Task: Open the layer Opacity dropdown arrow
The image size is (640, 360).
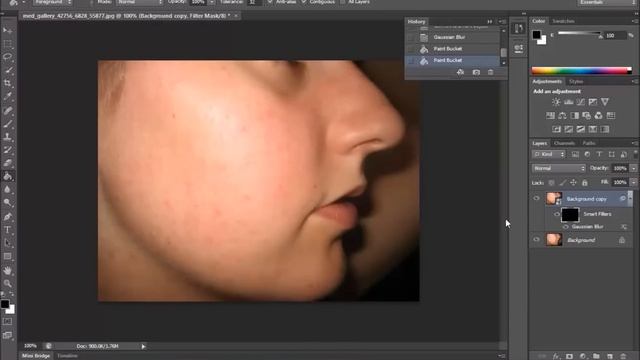Action: coord(633,168)
